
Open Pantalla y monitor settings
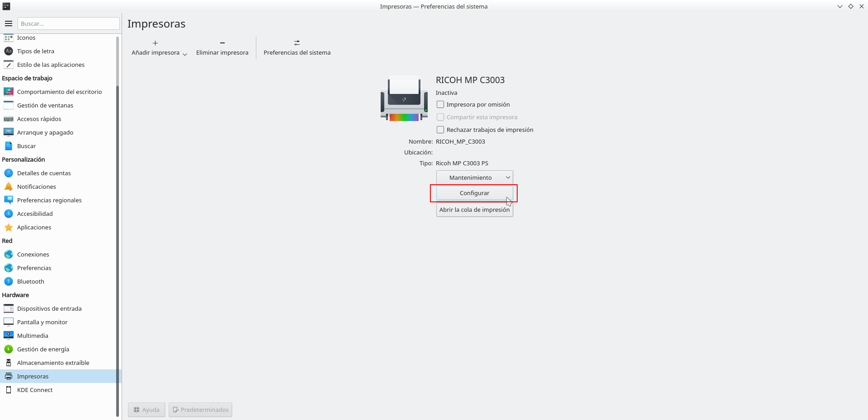coord(42,322)
